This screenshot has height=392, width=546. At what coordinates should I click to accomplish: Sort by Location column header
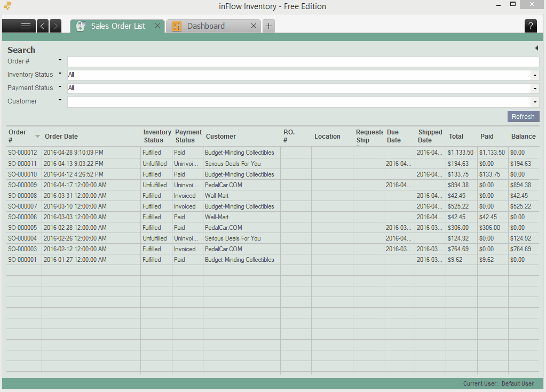coord(332,136)
